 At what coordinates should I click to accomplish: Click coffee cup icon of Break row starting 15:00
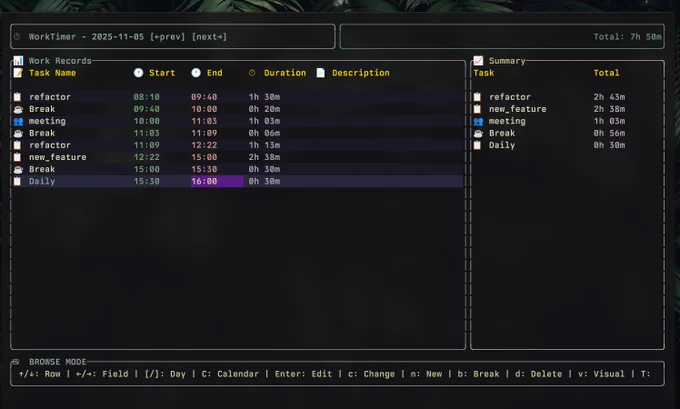(x=18, y=169)
